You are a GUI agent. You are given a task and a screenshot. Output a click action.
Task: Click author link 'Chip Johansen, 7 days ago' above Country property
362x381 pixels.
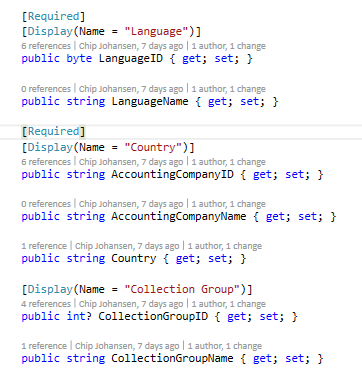[127, 246]
